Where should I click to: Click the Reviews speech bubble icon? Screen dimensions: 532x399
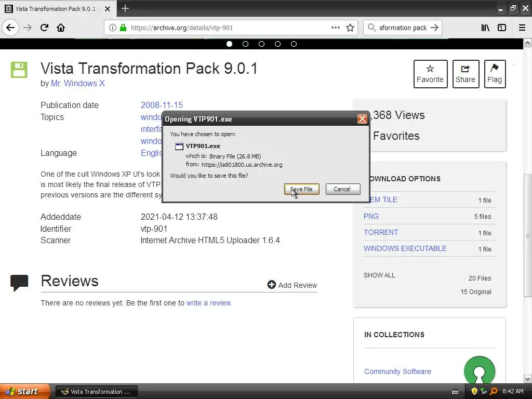19,283
